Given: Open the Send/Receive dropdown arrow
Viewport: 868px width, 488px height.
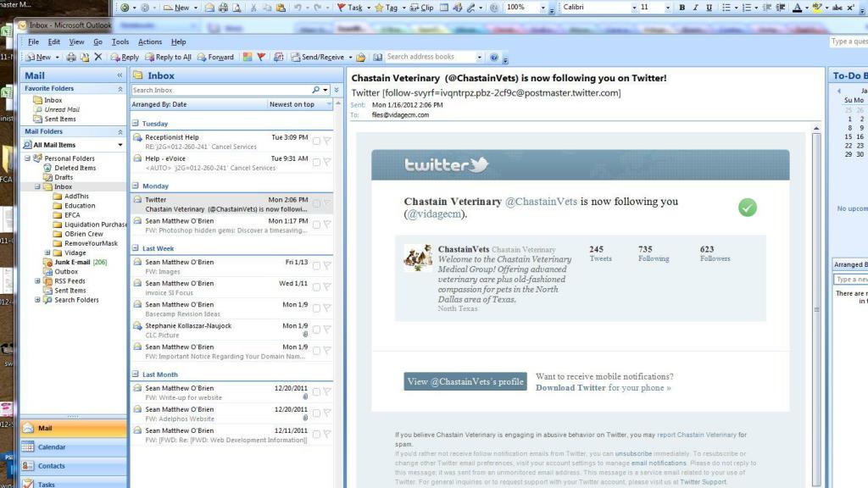Looking at the screenshot, I should pyautogui.click(x=350, y=58).
